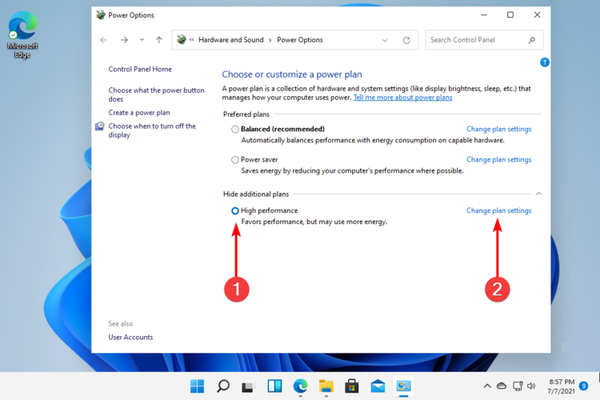Open Control Panel Home
Image resolution: width=600 pixels, height=400 pixels.
click(140, 69)
